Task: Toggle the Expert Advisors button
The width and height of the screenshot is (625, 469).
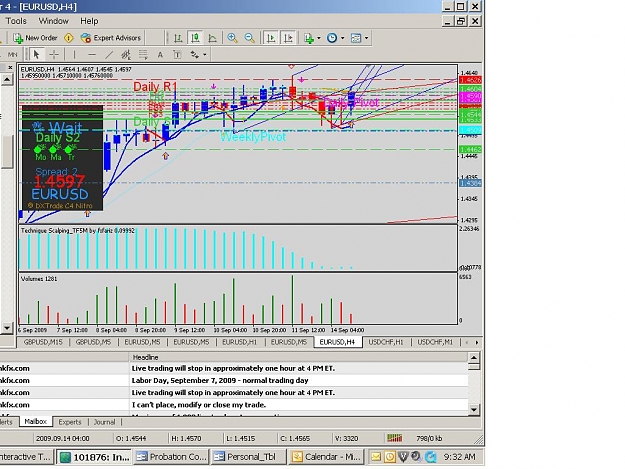Action: coord(111,38)
